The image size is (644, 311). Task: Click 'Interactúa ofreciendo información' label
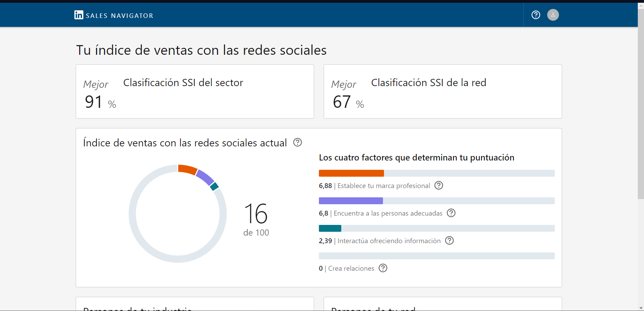389,241
